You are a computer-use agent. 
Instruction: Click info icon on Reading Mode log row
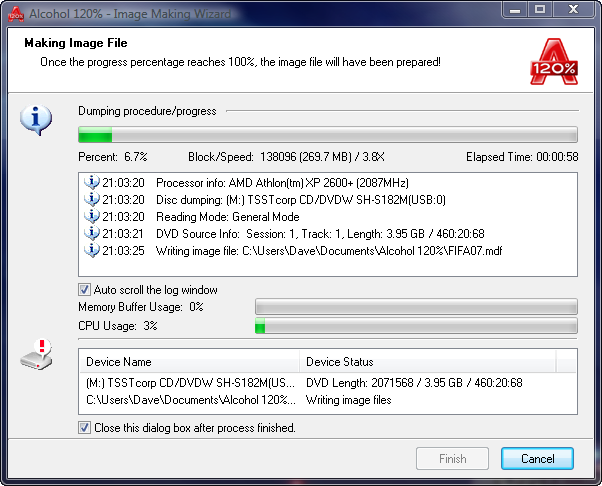(91, 217)
